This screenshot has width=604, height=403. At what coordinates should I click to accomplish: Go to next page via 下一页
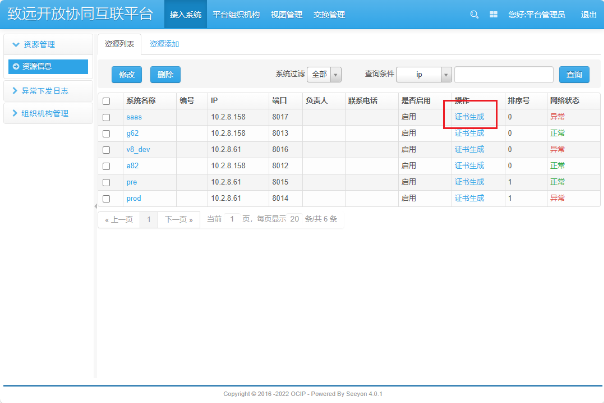[x=178, y=218]
